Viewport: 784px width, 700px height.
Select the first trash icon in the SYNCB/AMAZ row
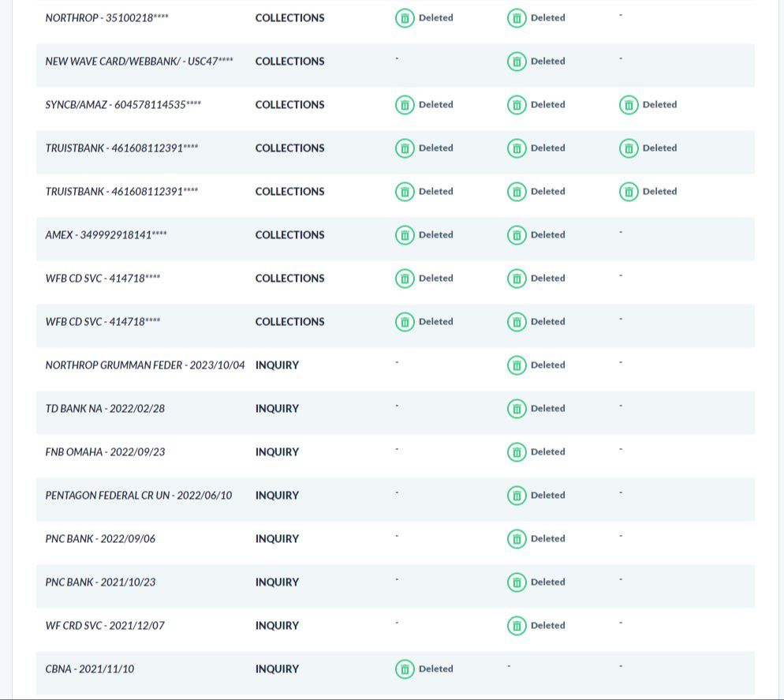click(x=405, y=105)
